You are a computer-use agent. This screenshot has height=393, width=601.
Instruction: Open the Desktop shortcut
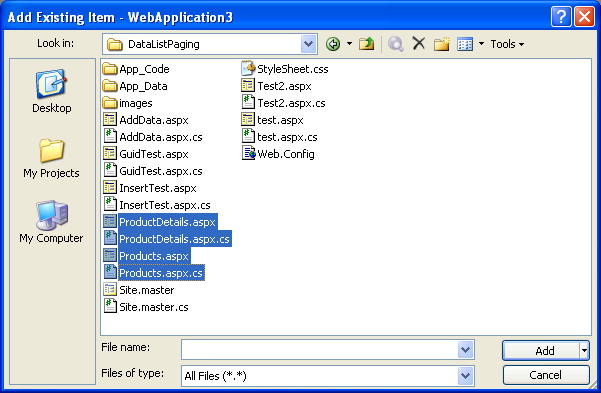51,91
